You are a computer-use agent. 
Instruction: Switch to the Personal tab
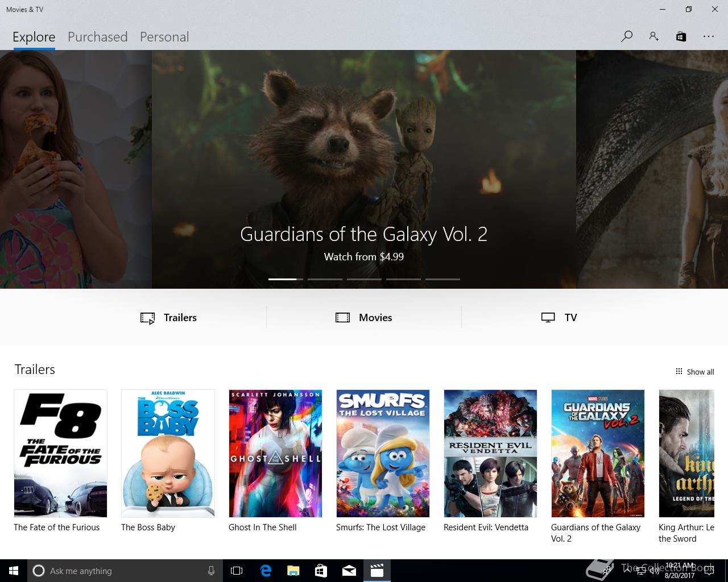click(x=164, y=37)
